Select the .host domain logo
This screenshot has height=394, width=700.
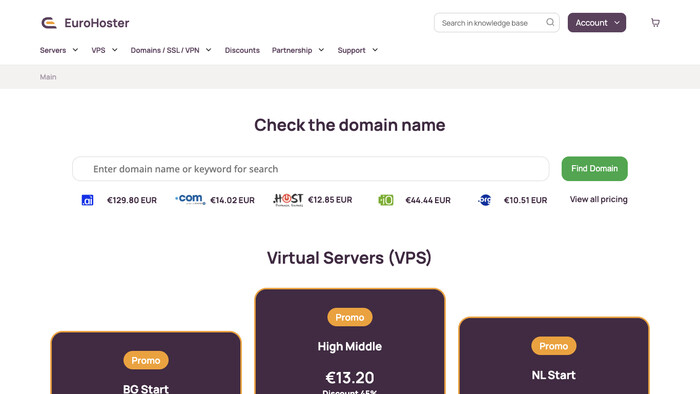(288, 200)
